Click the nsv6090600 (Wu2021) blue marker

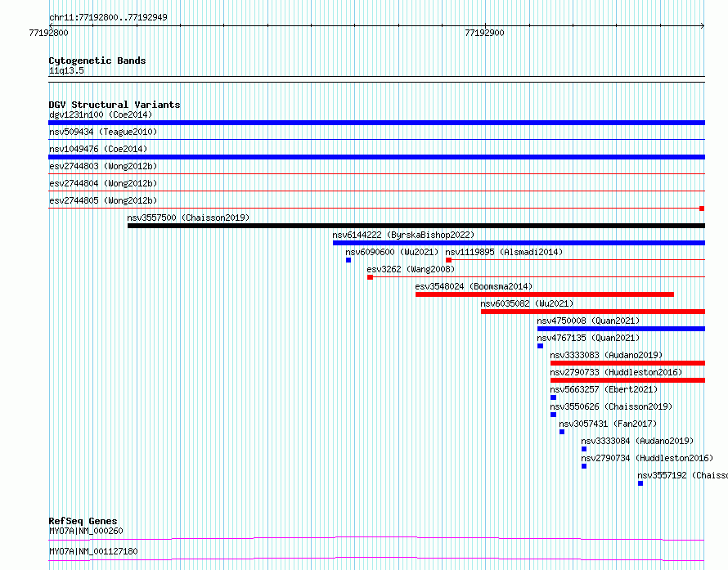click(348, 260)
